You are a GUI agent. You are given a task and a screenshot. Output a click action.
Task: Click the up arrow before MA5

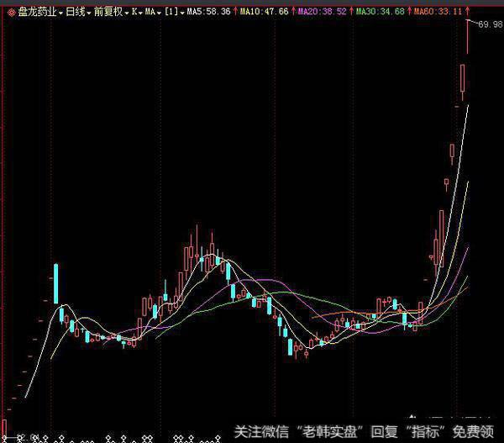pyautogui.click(x=182, y=13)
